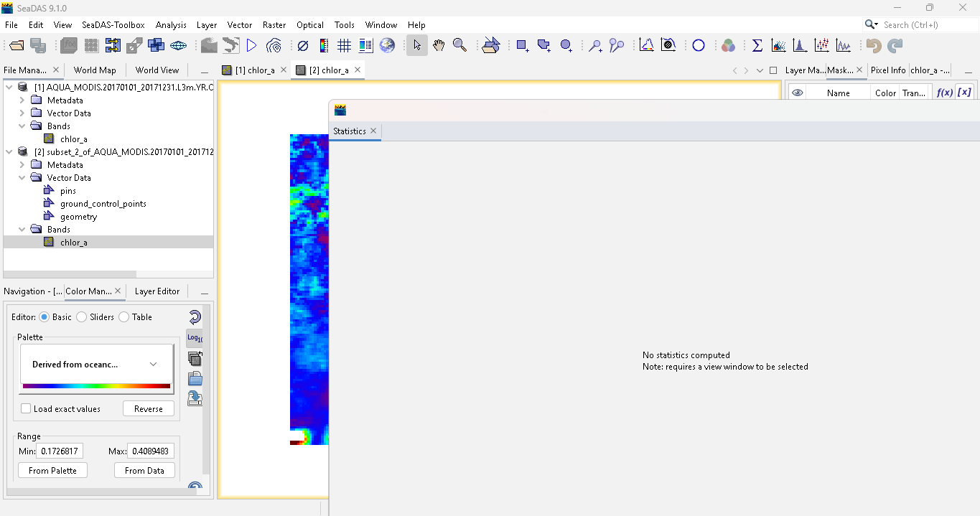Click the Reverse palette button
Image resolution: width=980 pixels, height=516 pixels.
(x=149, y=409)
